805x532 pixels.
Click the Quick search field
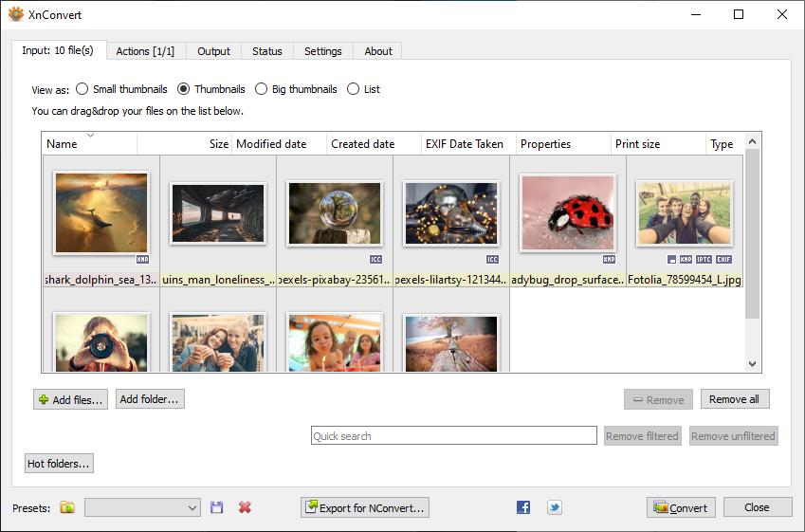[x=454, y=436]
